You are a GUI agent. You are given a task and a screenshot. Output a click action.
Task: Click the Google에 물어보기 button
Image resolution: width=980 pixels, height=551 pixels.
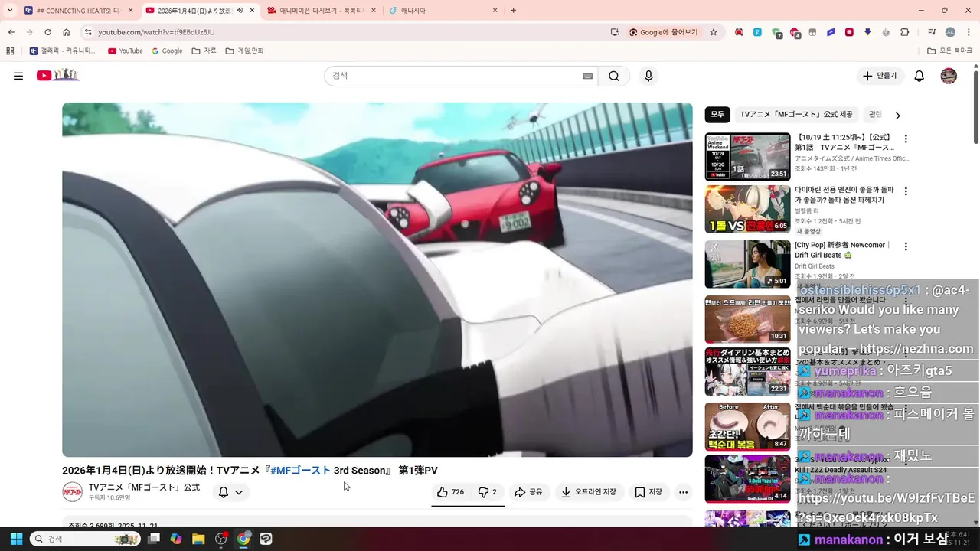click(x=664, y=32)
